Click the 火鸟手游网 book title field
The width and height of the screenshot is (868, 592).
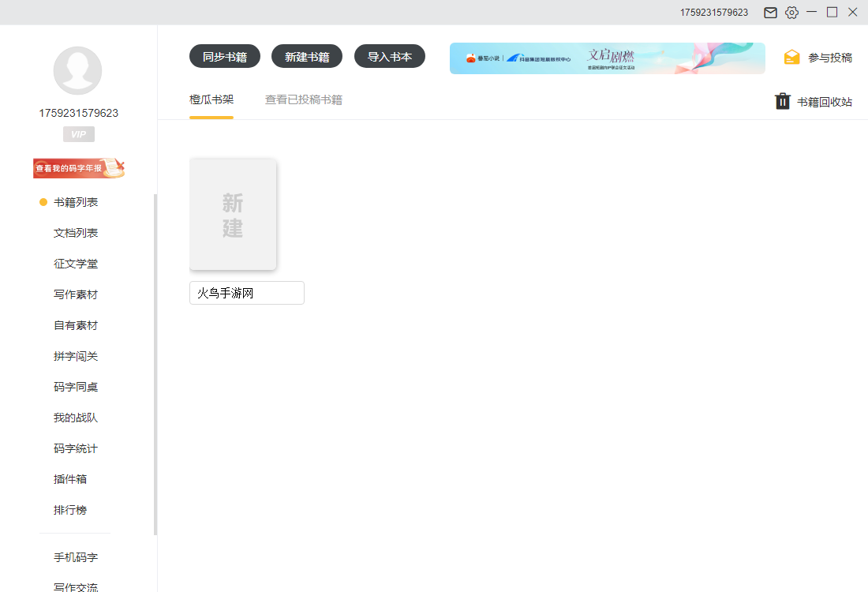247,293
